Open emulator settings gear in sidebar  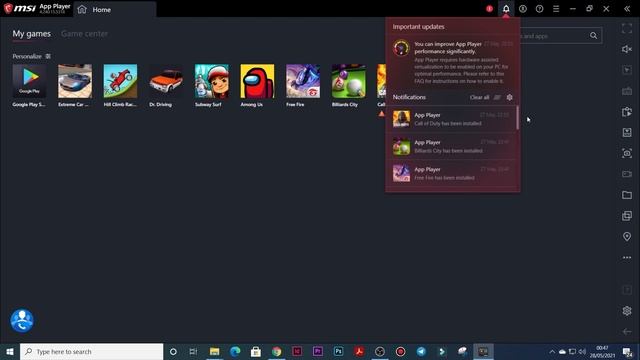[627, 311]
